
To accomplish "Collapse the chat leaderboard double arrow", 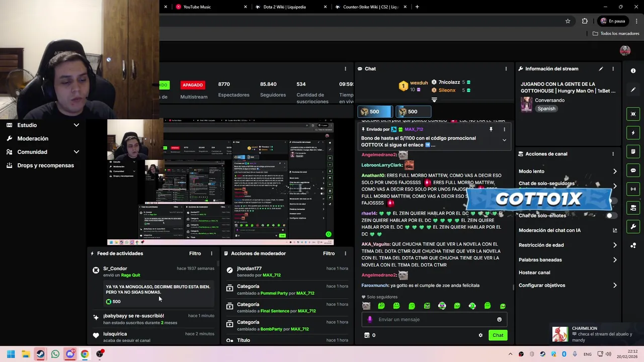I will (x=434, y=100).
